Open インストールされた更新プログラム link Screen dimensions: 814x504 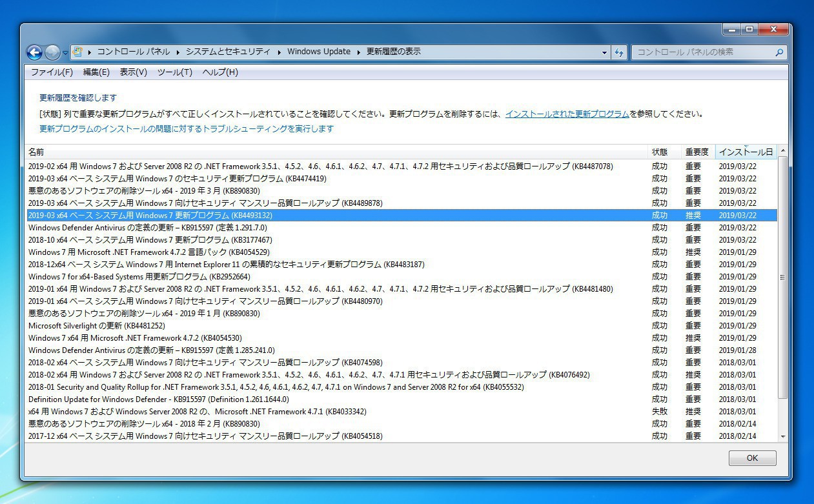pyautogui.click(x=567, y=114)
